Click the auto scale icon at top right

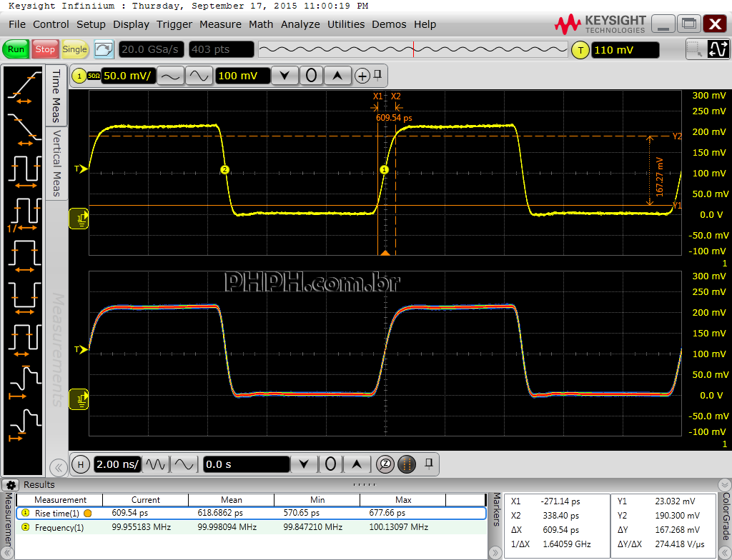717,49
